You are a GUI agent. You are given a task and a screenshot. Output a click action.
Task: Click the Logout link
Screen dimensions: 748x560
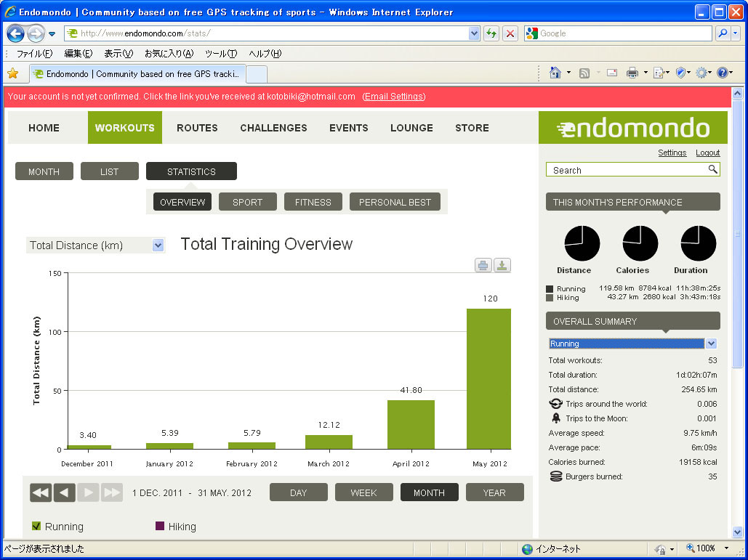[707, 153]
